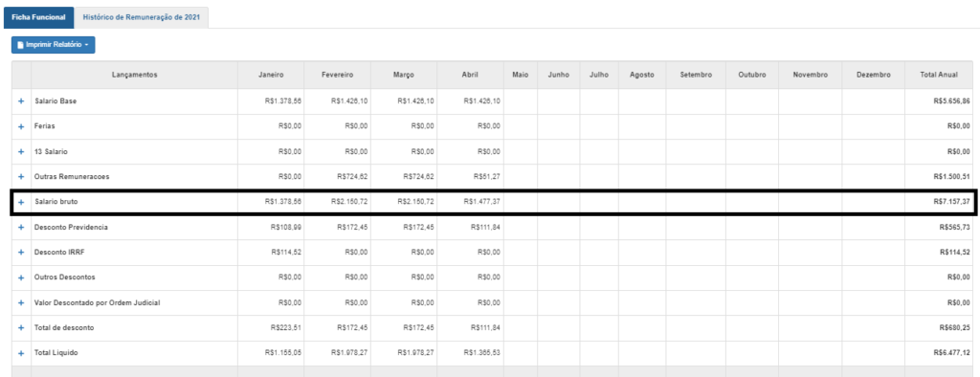Click the Lançamentos column header
The width and height of the screenshot is (980, 377).
pos(134,75)
